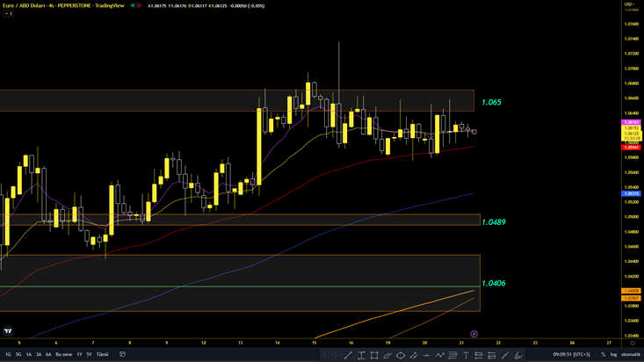This screenshot has width=644, height=362.
Task: Switch to 3A date range
Action: 39,354
